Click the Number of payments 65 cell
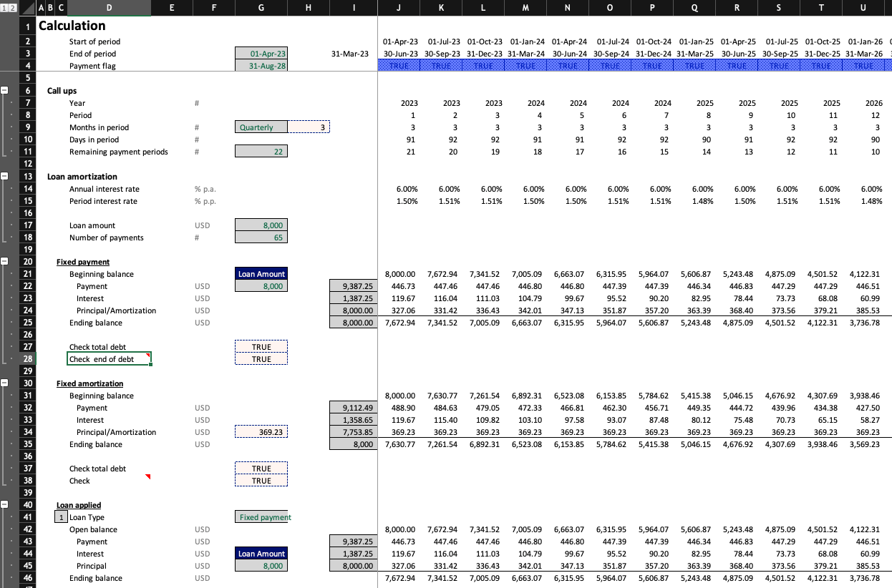The height and width of the screenshot is (588, 892). (x=261, y=237)
